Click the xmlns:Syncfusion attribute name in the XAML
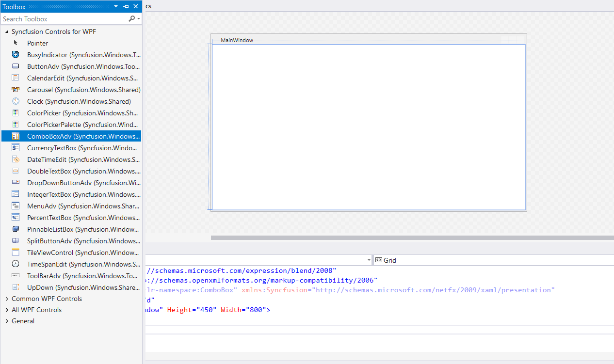 [275, 290]
